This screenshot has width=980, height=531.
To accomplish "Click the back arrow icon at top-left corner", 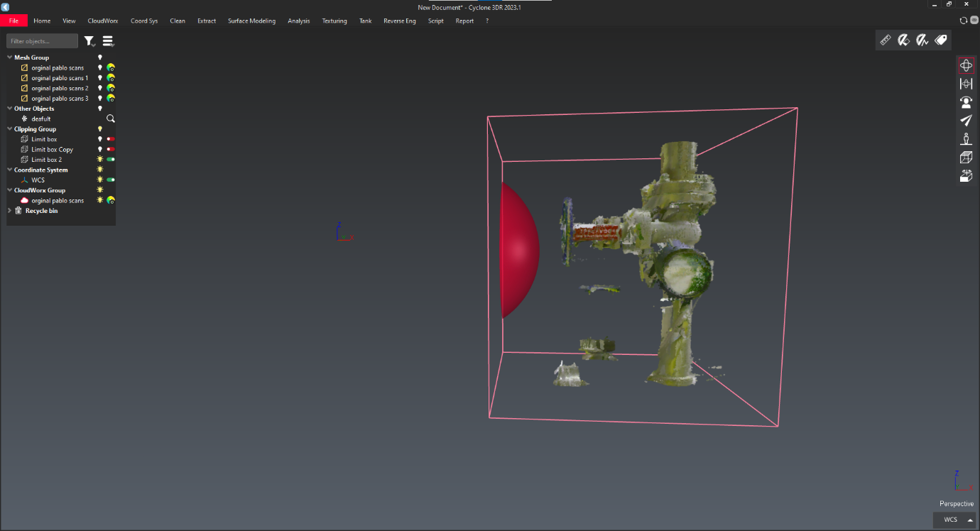I will point(6,7).
